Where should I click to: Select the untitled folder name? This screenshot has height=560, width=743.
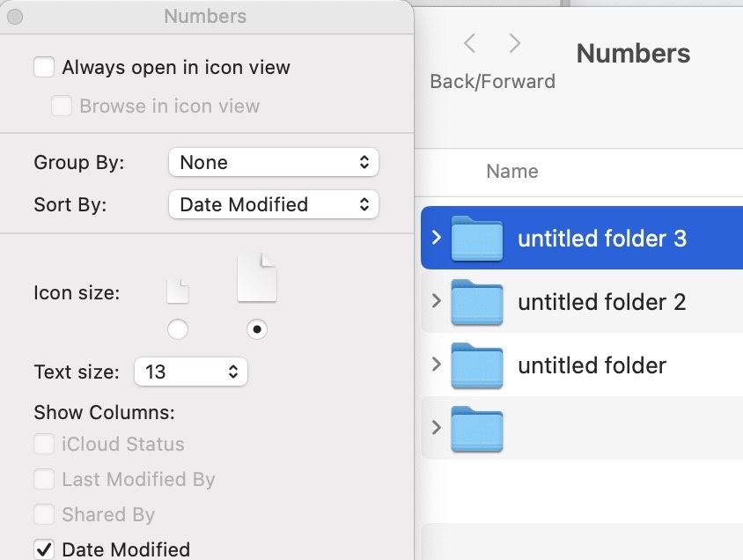[x=592, y=365]
